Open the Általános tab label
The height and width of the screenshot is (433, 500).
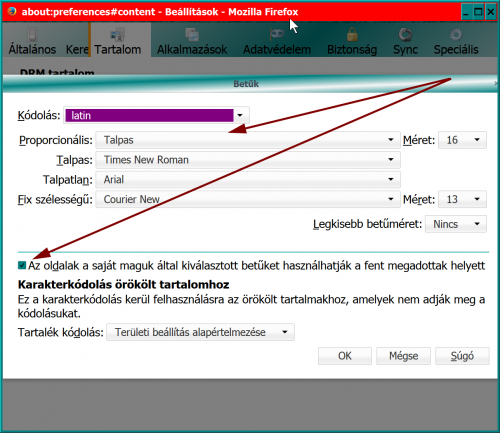[32, 49]
